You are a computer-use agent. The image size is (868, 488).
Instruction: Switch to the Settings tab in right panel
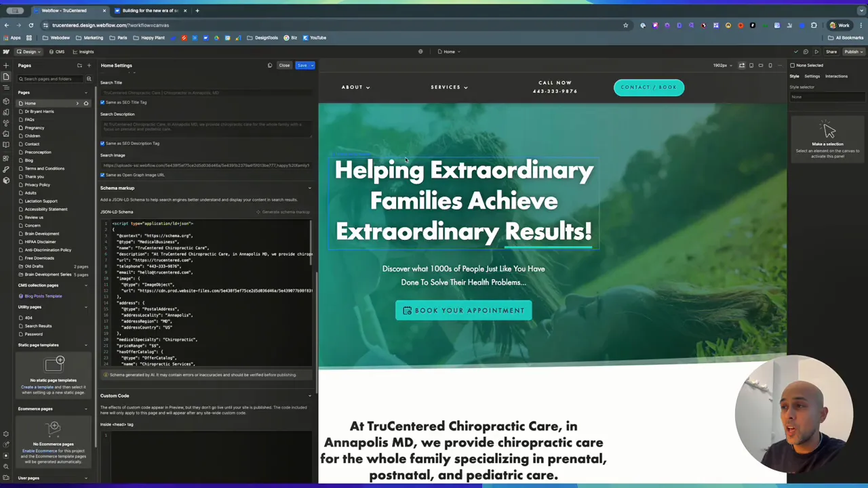point(812,76)
